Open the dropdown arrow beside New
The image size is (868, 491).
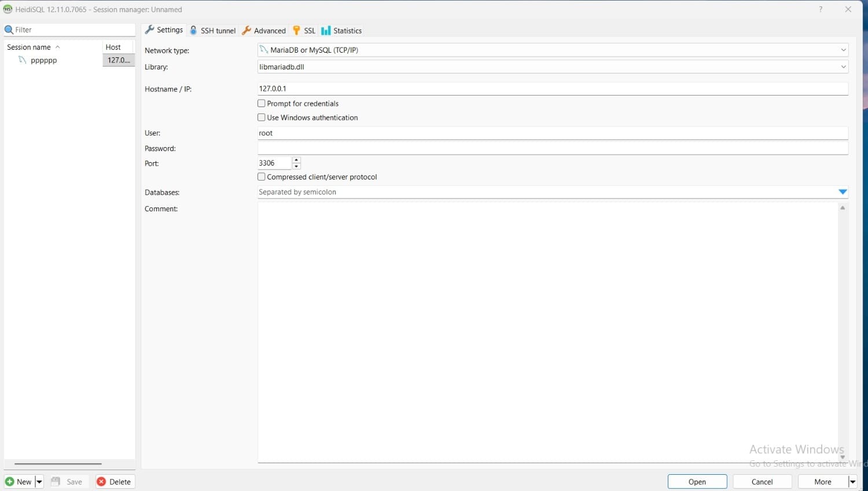click(39, 482)
